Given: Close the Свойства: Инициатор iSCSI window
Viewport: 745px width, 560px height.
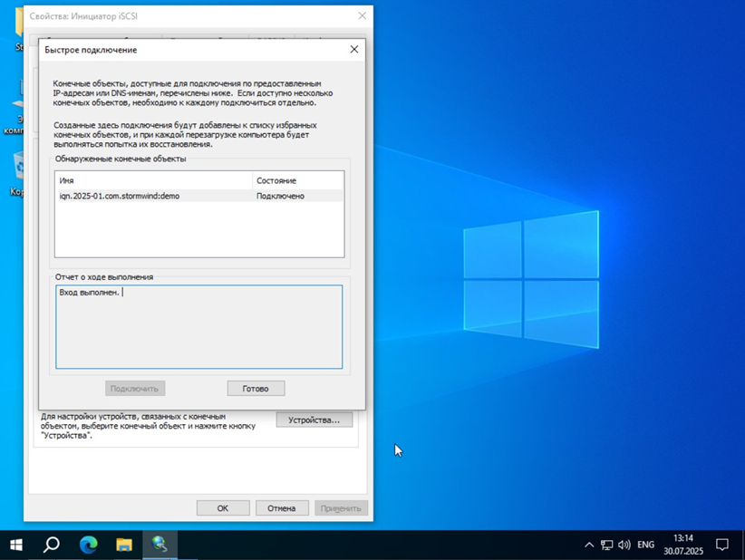Looking at the screenshot, I should point(362,15).
